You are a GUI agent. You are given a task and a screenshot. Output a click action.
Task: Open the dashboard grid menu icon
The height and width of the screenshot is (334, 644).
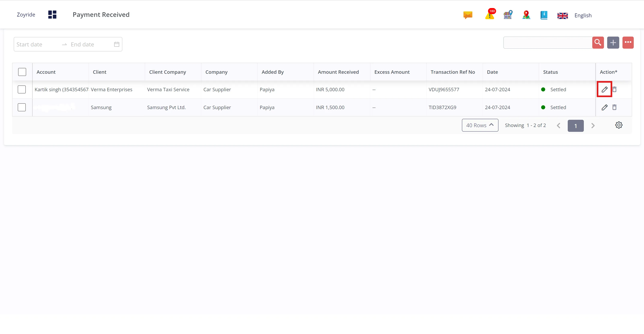click(52, 14)
